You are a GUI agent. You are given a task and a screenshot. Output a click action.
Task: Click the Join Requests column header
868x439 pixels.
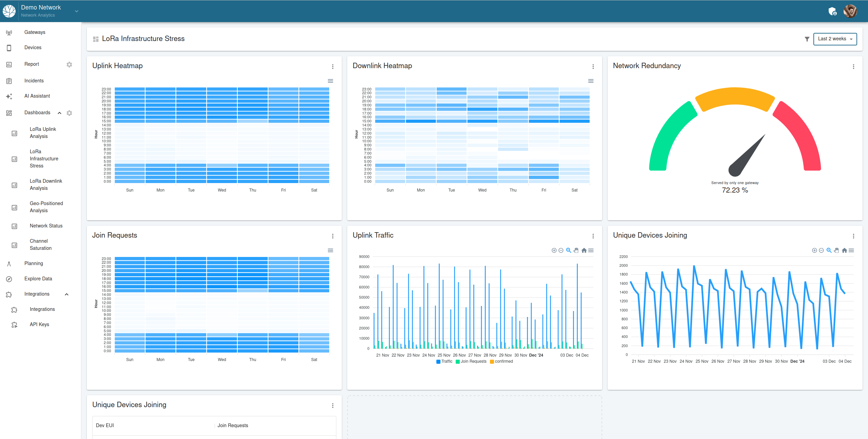pyautogui.click(x=233, y=425)
